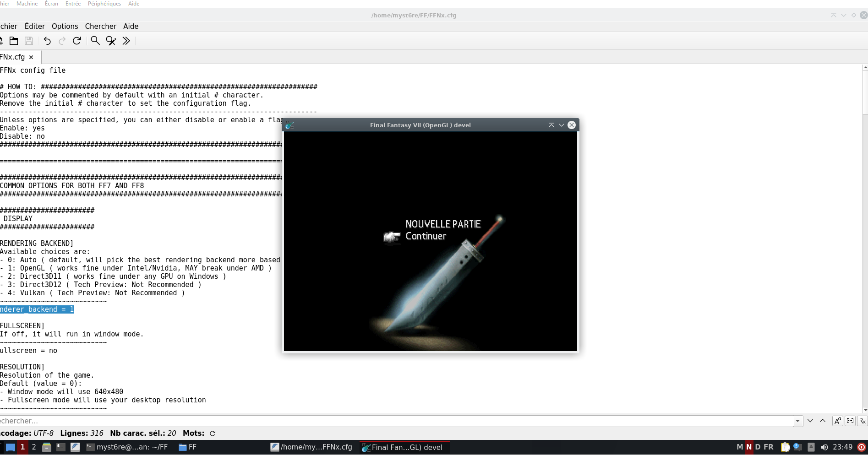
Task: Switch to workspace 1
Action: pyautogui.click(x=22, y=447)
